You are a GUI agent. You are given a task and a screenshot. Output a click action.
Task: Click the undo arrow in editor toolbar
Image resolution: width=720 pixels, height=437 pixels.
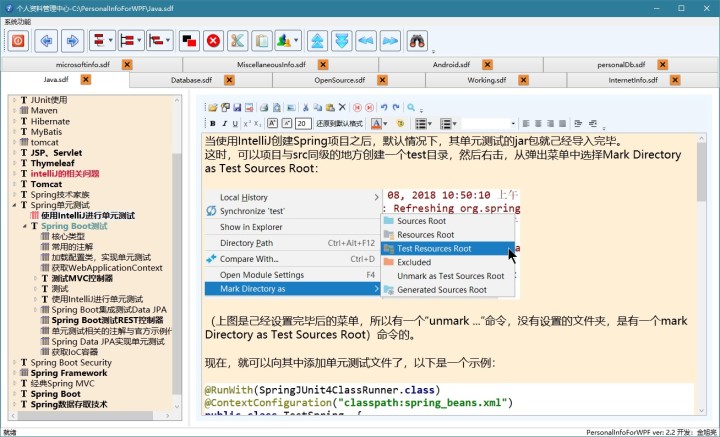(x=384, y=107)
